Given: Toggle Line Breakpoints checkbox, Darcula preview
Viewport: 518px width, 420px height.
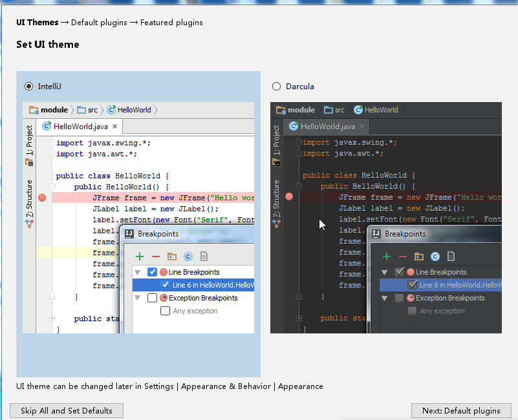Looking at the screenshot, I should [x=400, y=272].
